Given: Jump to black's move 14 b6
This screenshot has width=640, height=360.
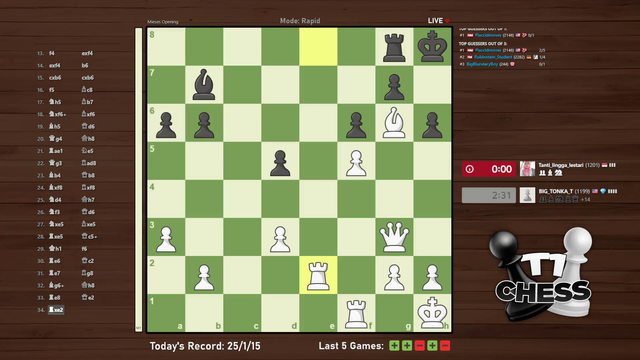Looking at the screenshot, I should click(84, 65).
